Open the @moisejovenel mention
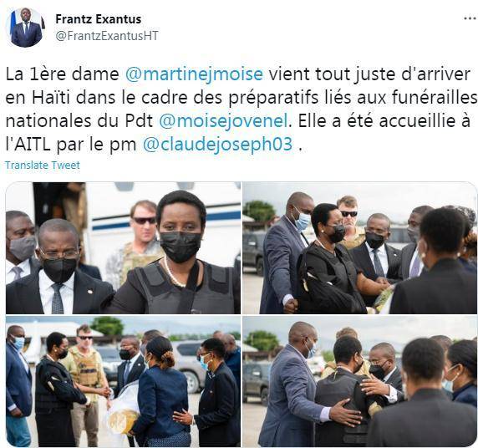The width and height of the screenshot is (478, 448). [x=223, y=120]
